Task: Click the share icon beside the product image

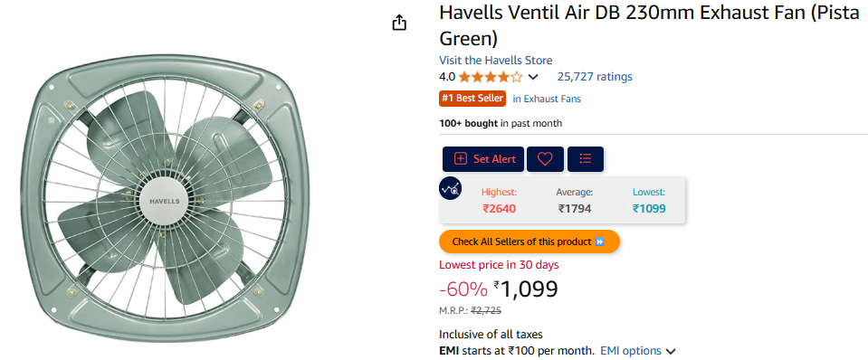Action: pyautogui.click(x=399, y=23)
